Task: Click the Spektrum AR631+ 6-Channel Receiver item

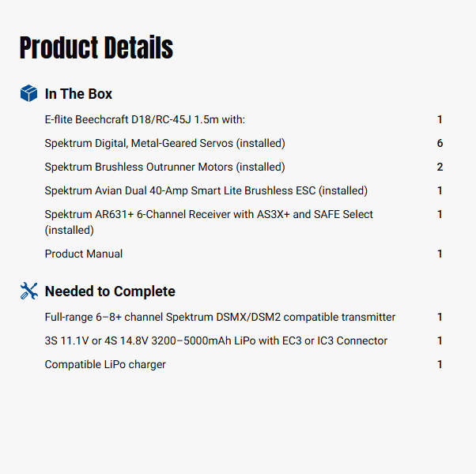Action: coord(209,214)
